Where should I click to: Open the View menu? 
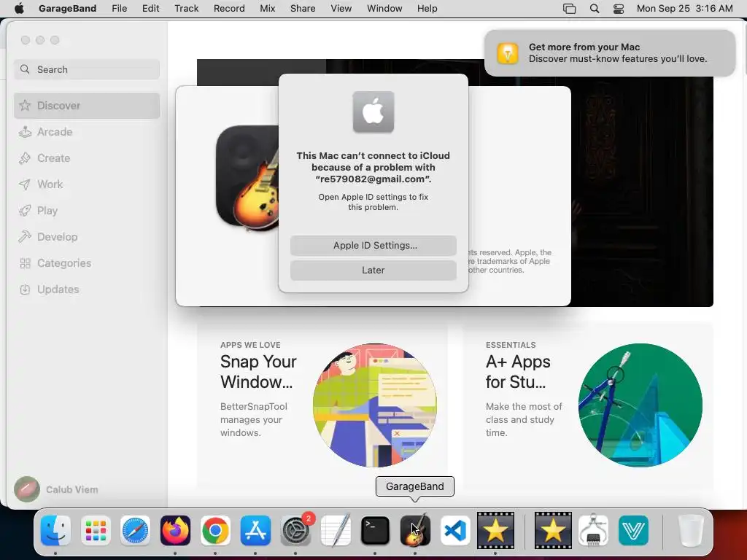click(x=341, y=9)
